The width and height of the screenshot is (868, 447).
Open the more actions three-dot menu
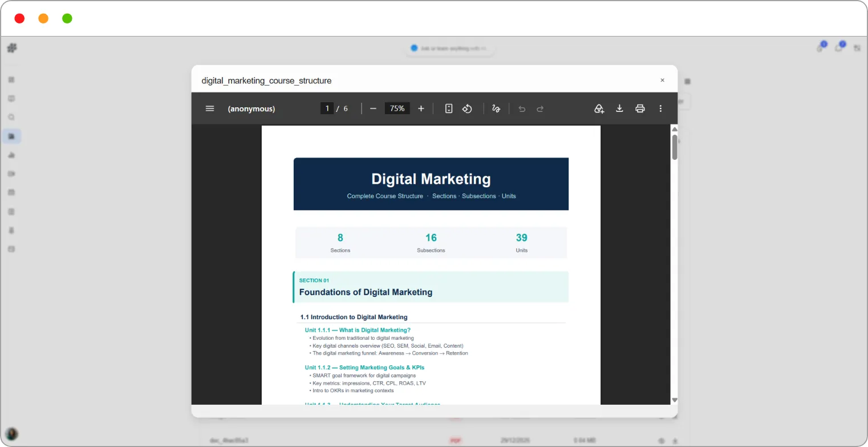click(x=660, y=108)
